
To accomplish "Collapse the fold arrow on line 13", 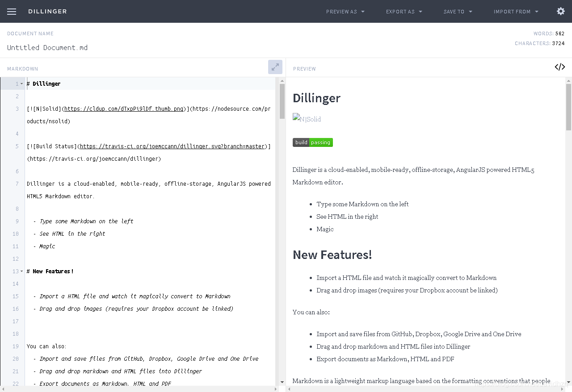I will tap(21, 271).
